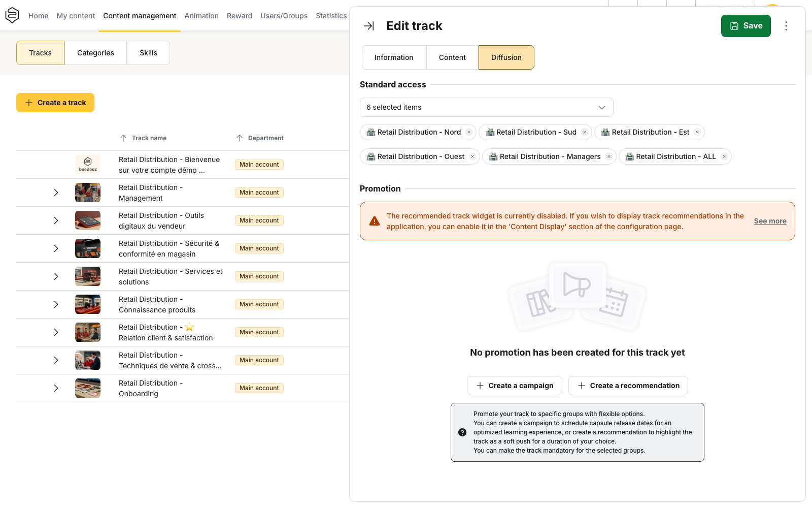Expand the Connaissance produits row

(56, 304)
